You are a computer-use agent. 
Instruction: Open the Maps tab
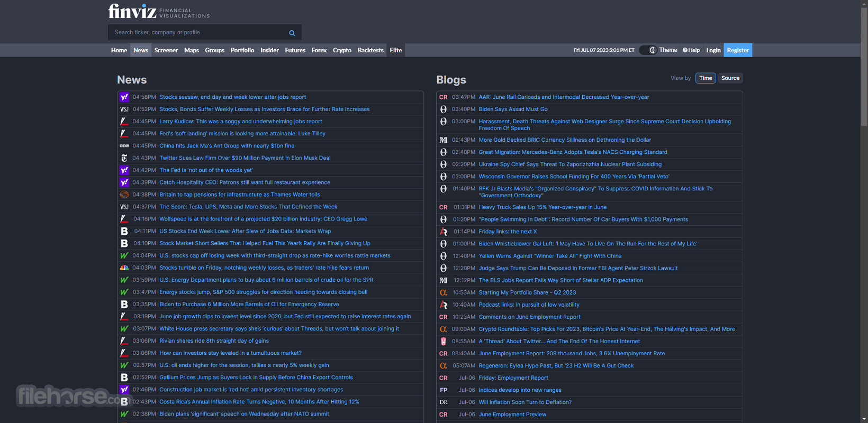192,50
